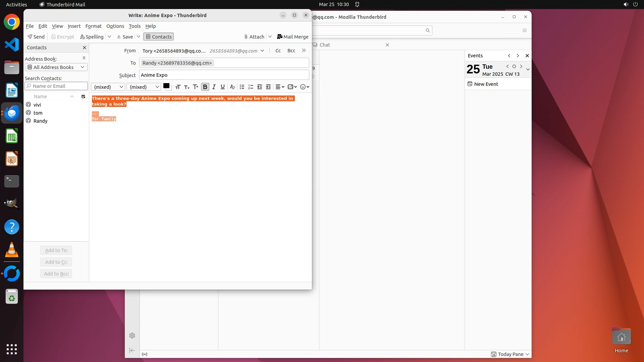Open the All Address Books dropdown

coord(56,67)
